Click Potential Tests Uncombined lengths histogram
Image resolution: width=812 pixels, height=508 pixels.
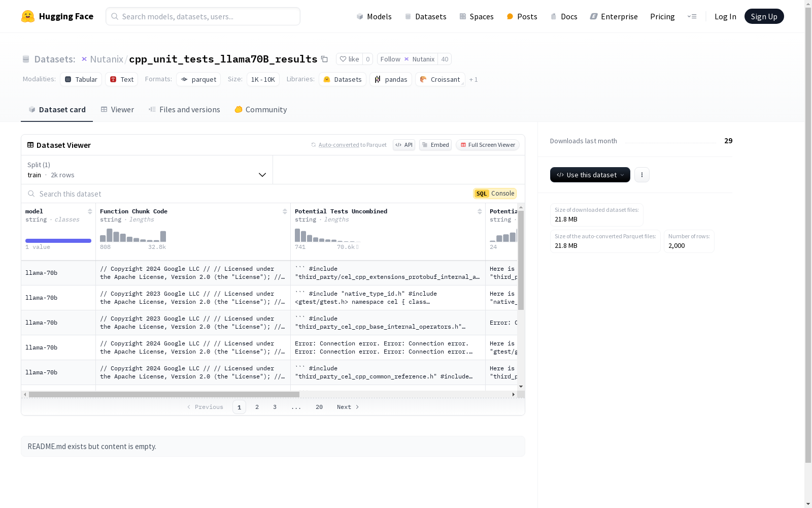[x=328, y=235]
